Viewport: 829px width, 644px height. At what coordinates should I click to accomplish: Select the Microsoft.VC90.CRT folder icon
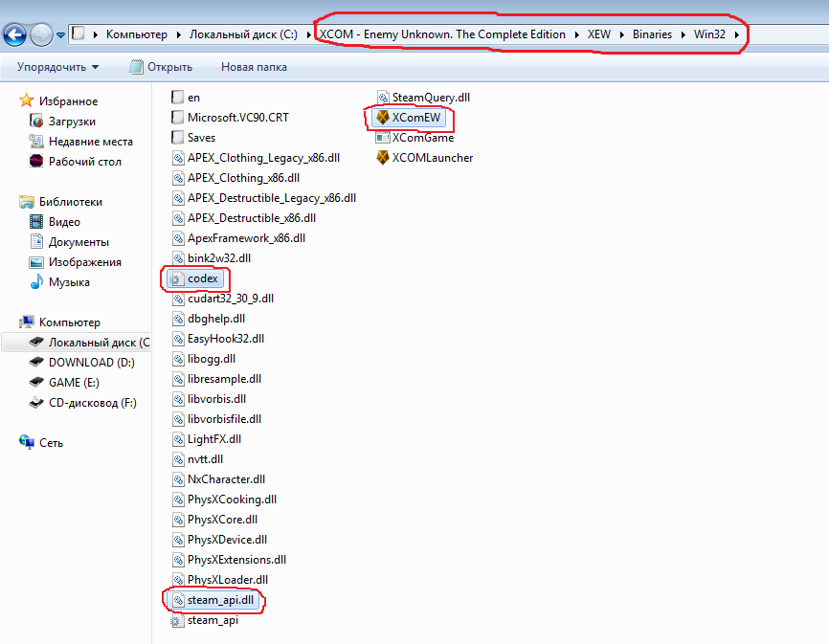coord(178,118)
